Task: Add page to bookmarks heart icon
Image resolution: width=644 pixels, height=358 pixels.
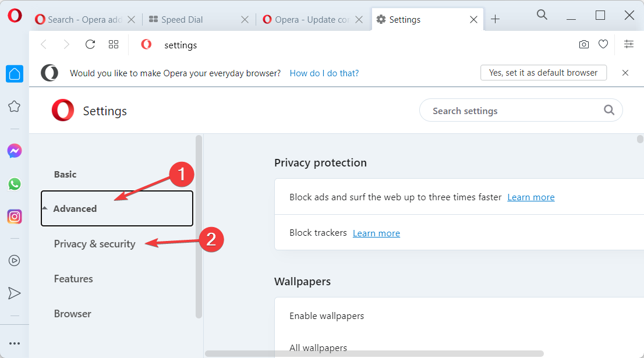Action: point(603,44)
